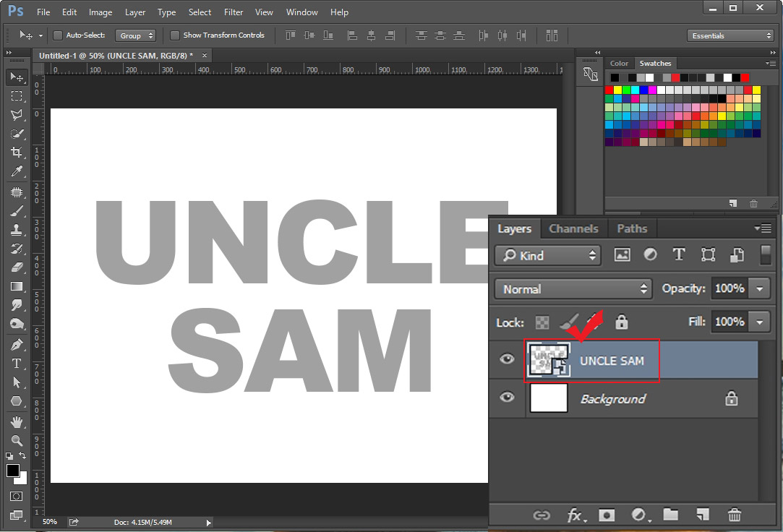This screenshot has width=783, height=532.
Task: Switch to the Channels tab
Action: click(573, 228)
